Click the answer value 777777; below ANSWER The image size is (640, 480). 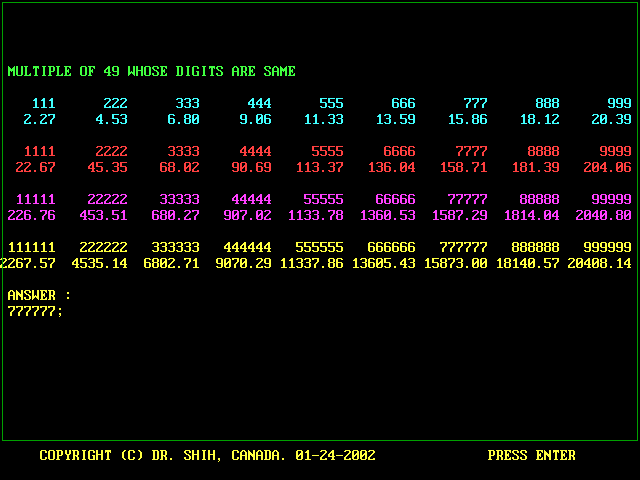(35, 311)
